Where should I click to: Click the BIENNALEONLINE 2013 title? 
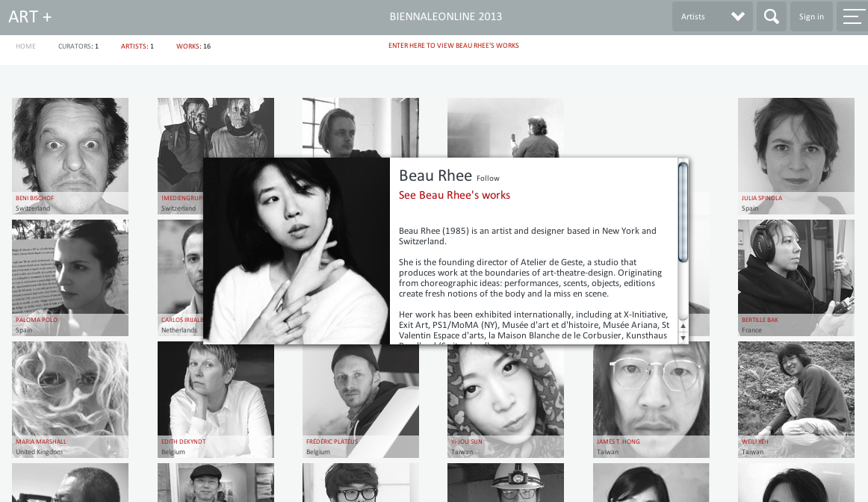pyautogui.click(x=446, y=16)
